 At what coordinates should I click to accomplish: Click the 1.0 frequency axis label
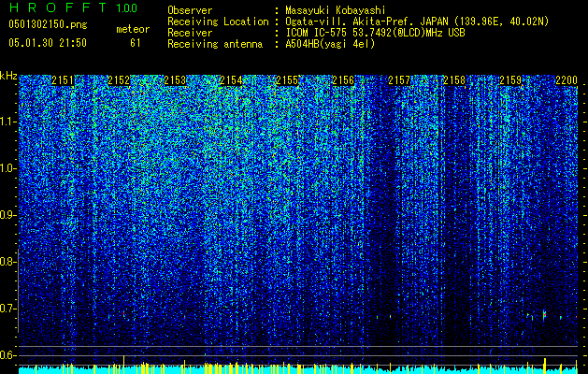point(7,169)
